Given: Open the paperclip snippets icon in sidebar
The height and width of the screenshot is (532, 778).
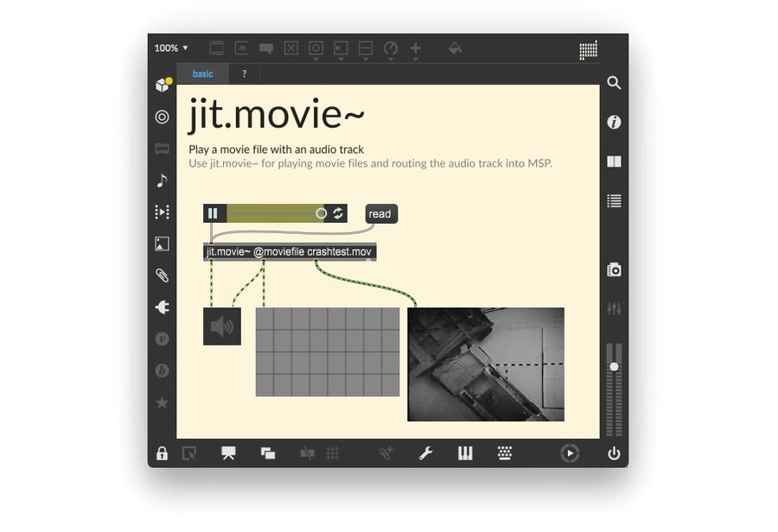Looking at the screenshot, I should pyautogui.click(x=162, y=275).
